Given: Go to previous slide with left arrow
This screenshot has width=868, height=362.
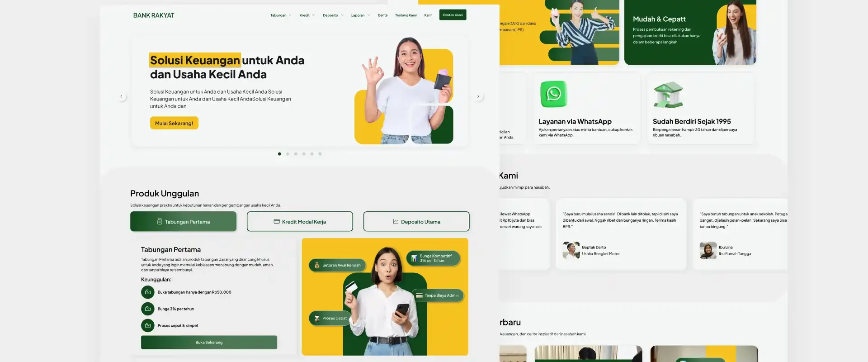Looking at the screenshot, I should tap(121, 96).
